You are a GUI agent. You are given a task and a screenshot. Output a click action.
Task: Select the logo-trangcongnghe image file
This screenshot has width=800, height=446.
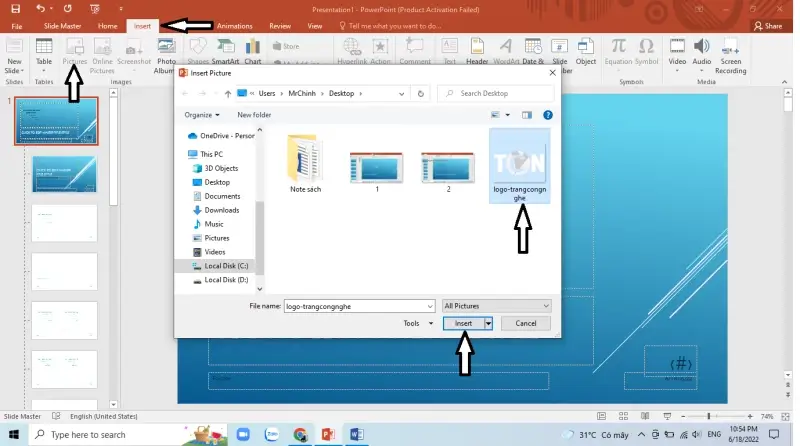click(518, 165)
